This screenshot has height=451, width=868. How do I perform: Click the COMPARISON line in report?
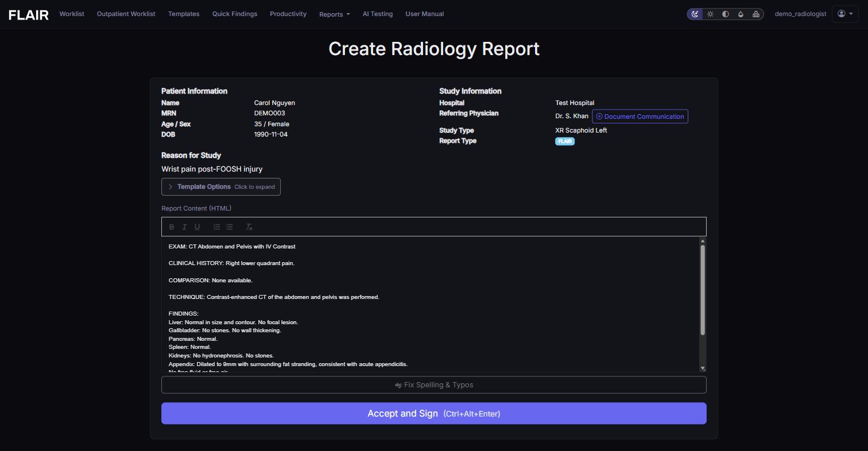coord(211,281)
